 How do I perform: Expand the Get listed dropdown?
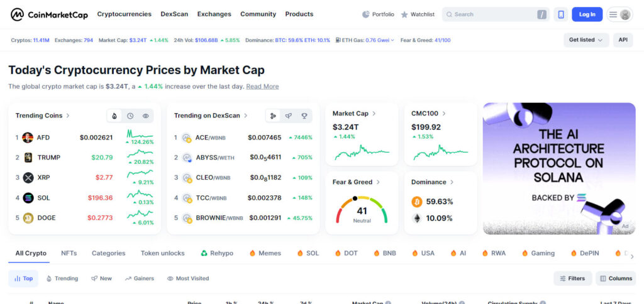[x=586, y=40]
